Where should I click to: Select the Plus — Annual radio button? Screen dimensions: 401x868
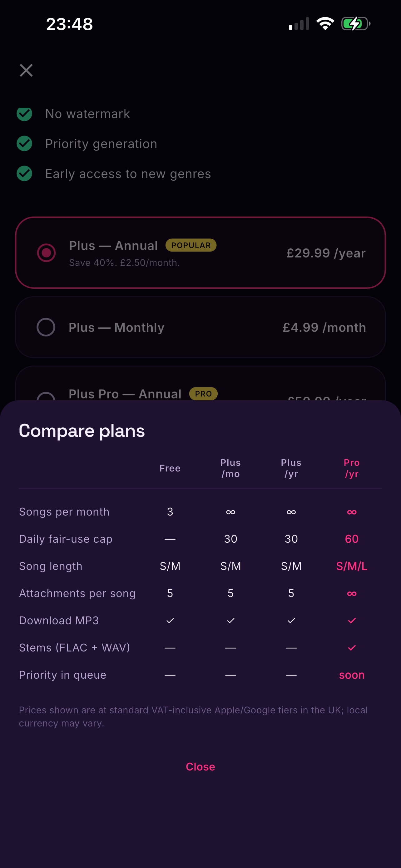tap(47, 253)
